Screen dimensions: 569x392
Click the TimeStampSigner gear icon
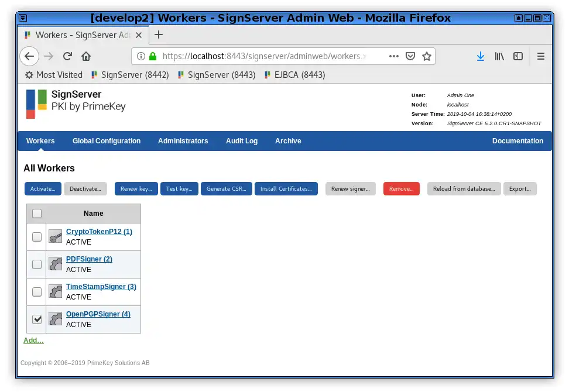coord(56,291)
